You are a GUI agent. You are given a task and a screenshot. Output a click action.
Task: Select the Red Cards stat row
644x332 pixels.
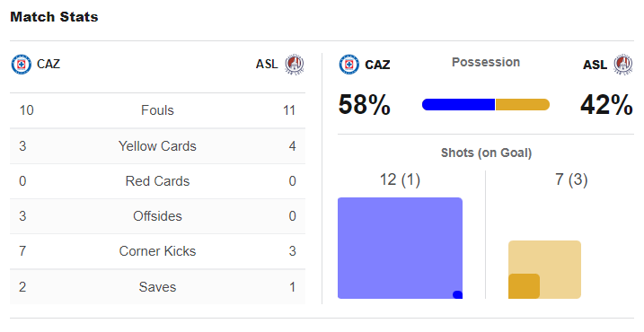click(158, 181)
